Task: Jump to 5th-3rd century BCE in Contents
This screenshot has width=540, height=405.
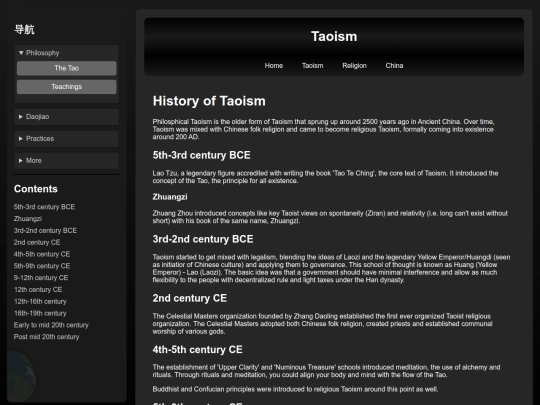Action: coord(44,207)
